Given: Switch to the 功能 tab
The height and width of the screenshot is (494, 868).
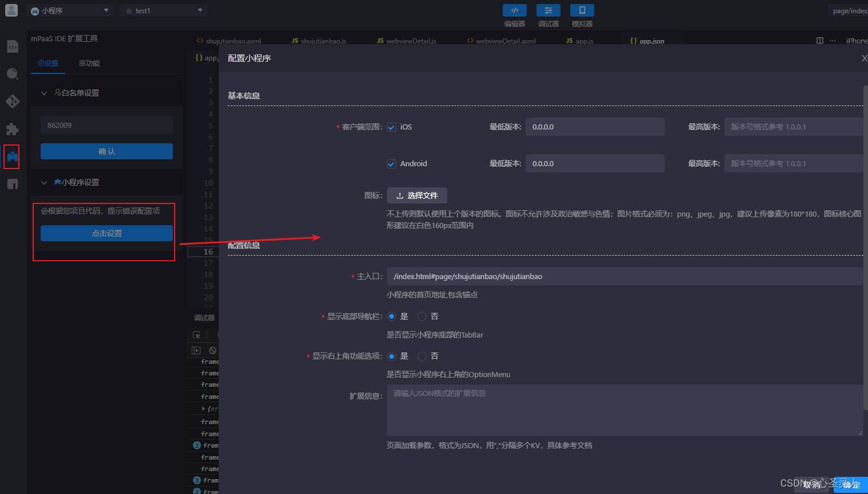Looking at the screenshot, I should point(89,63).
